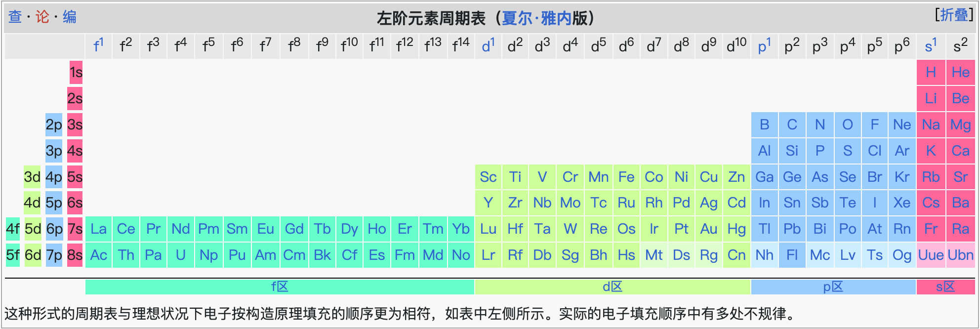Screen dimensions: 980x329
Task: Collapse the table using the 折叠 toggle
Action: [953, 15]
